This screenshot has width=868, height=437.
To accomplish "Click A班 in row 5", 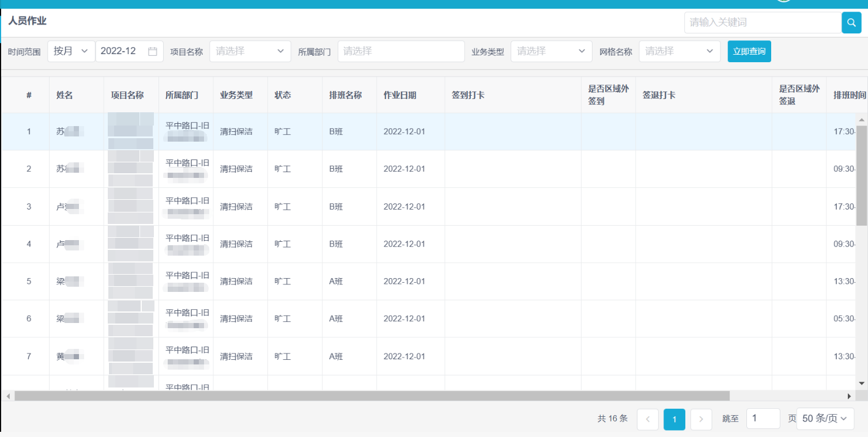I will click(x=336, y=281).
